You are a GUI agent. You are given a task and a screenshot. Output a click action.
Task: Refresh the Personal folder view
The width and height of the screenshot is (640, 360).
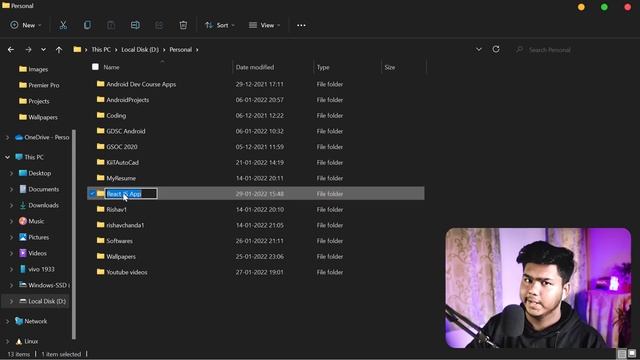coord(496,49)
